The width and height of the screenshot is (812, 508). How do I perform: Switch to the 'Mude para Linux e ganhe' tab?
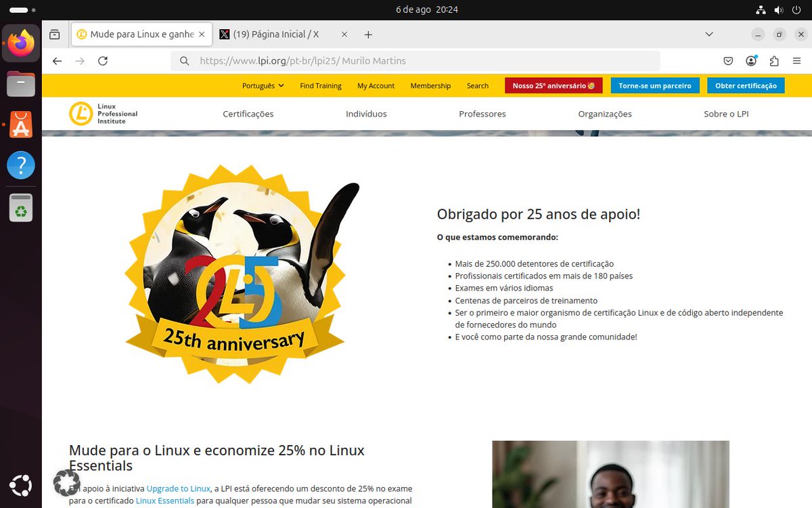(x=141, y=35)
